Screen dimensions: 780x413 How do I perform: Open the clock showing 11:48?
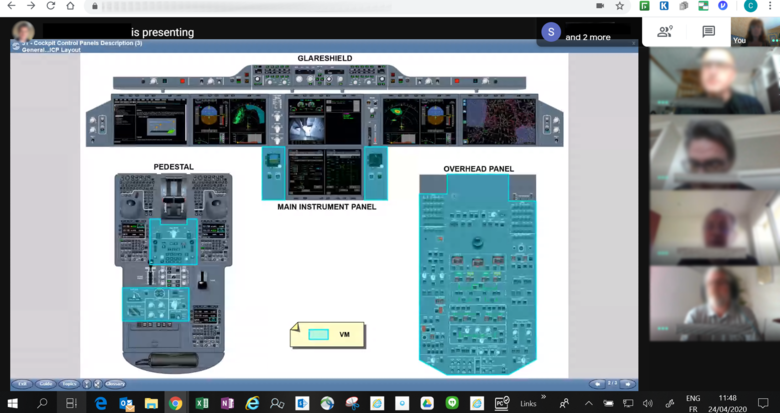click(x=728, y=404)
